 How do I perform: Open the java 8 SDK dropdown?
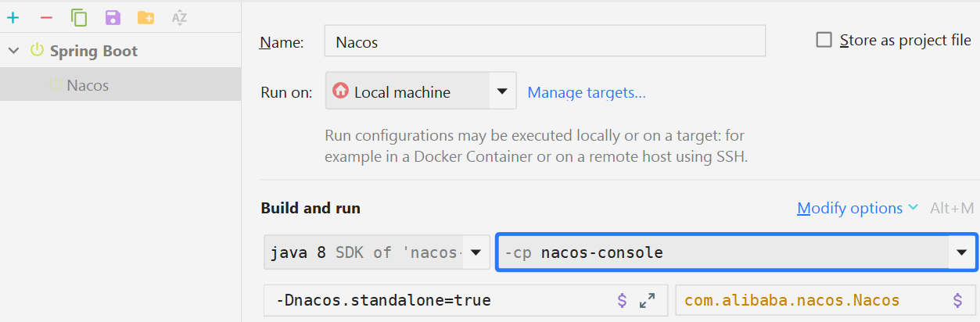click(476, 252)
